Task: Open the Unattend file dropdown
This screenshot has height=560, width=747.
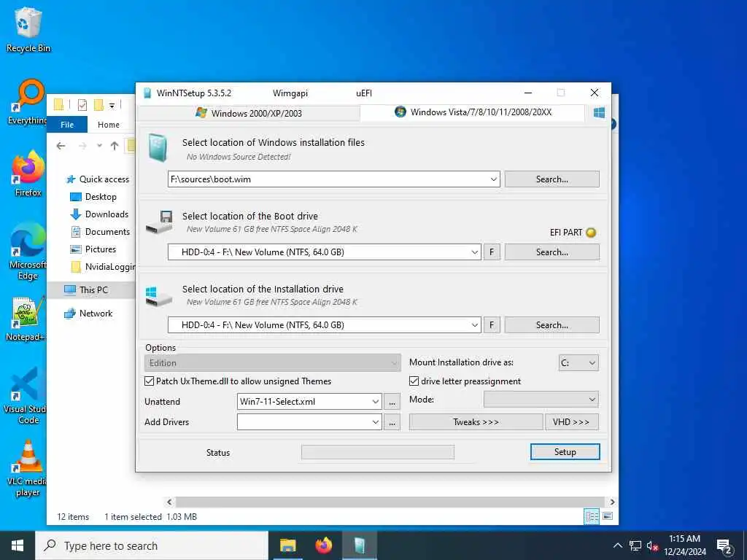Action: click(376, 402)
